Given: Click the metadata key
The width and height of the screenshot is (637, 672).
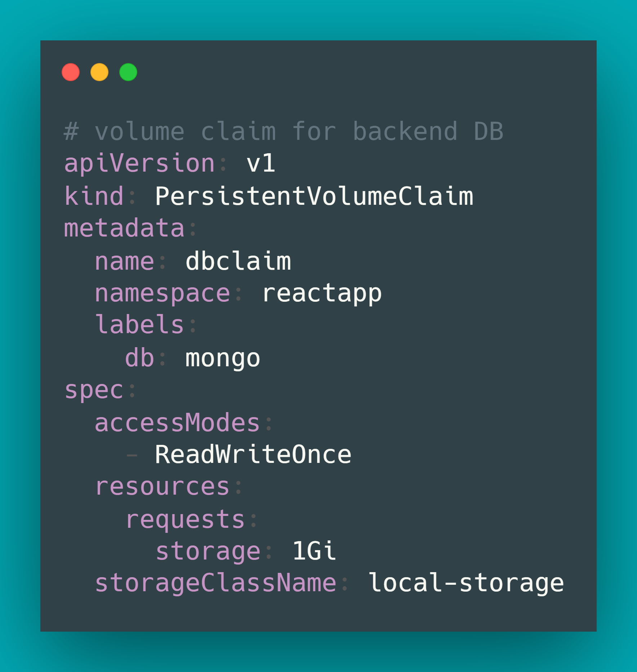Looking at the screenshot, I should point(124,229).
